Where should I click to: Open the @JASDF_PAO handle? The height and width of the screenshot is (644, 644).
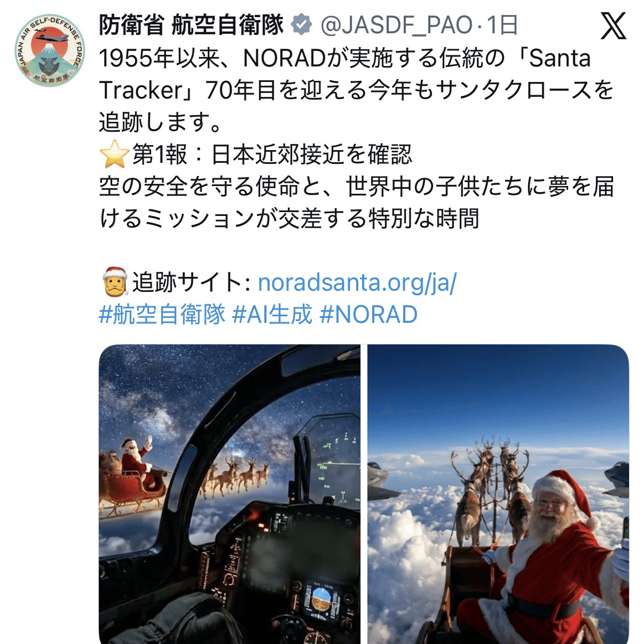point(396,25)
